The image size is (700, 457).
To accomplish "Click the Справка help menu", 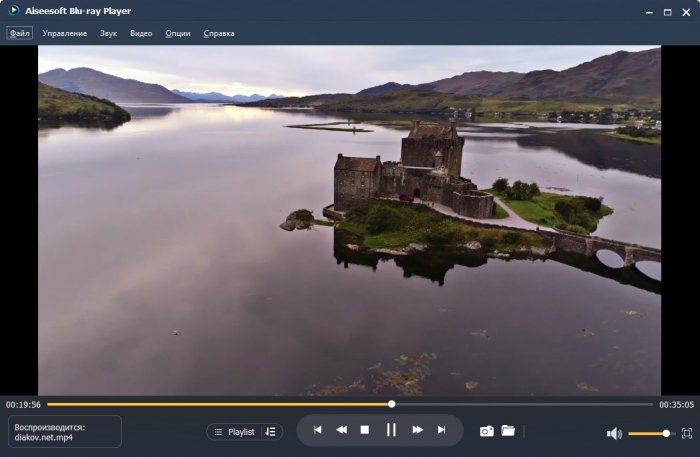I will (219, 33).
